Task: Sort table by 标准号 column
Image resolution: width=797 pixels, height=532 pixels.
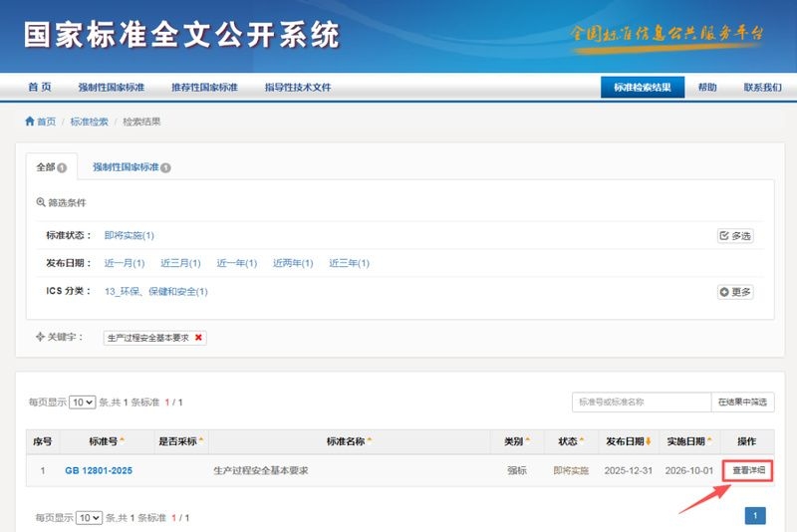Action: tap(107, 441)
